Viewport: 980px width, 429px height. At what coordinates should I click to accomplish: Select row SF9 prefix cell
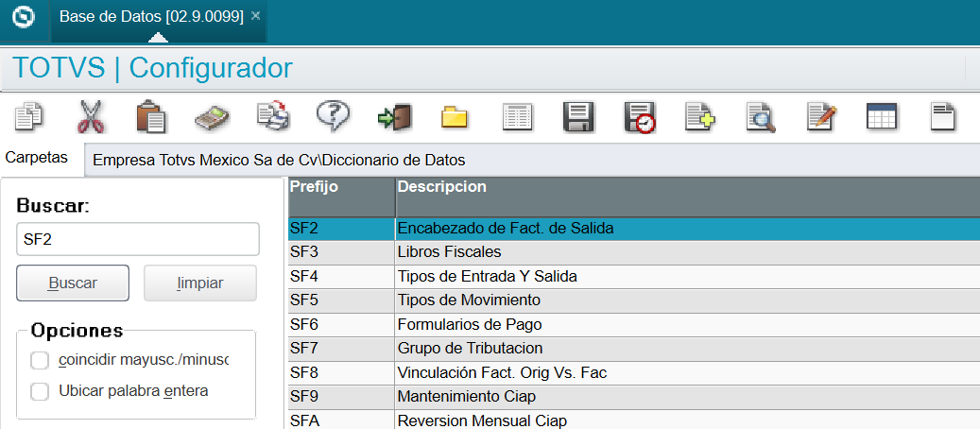(x=342, y=397)
